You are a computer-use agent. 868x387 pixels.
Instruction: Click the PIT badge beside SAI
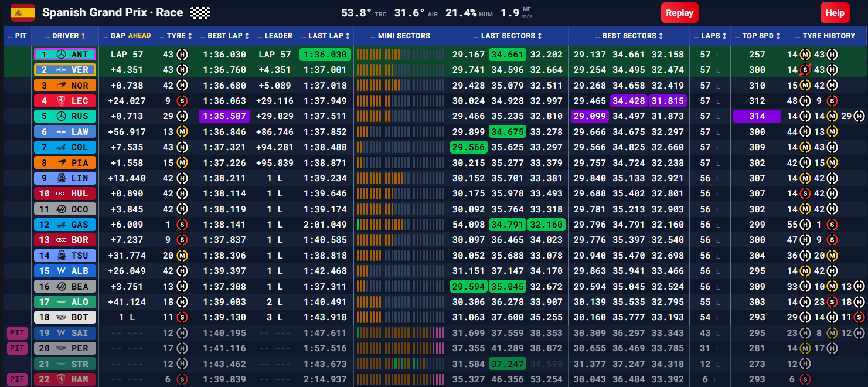[x=17, y=333]
